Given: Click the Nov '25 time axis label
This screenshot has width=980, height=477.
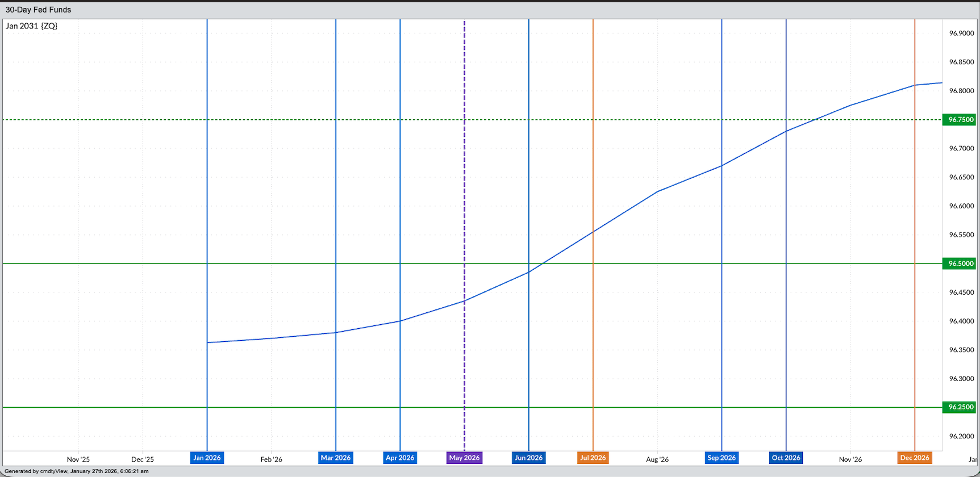Looking at the screenshot, I should point(78,459).
